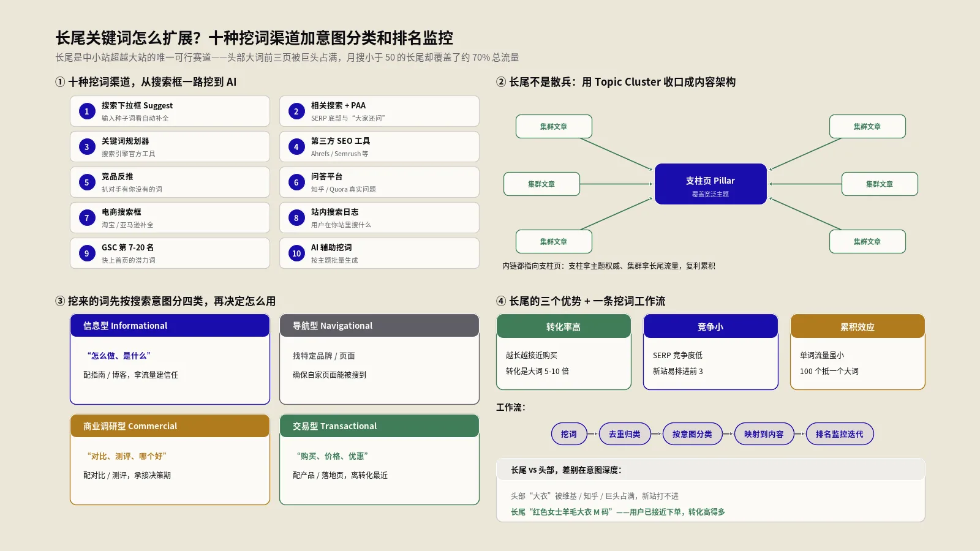Click the main title 长尾关键词怎么扩展
Image resolution: width=980 pixels, height=551 pixels.
tap(254, 38)
